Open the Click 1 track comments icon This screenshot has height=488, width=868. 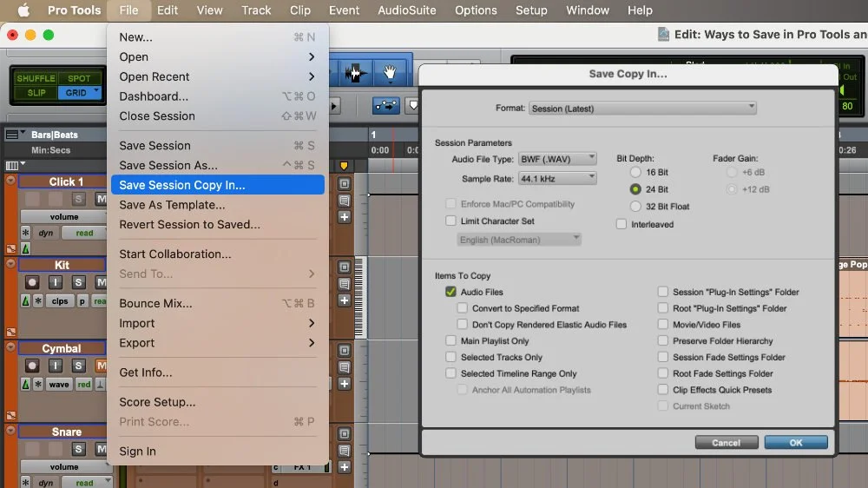coord(345,201)
